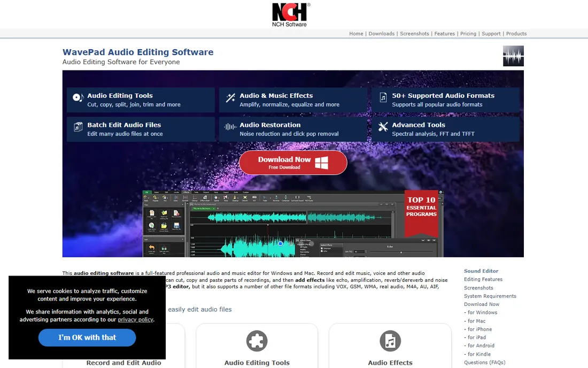Select the for Mac download link
The width and height of the screenshot is (588, 368).
click(476, 321)
